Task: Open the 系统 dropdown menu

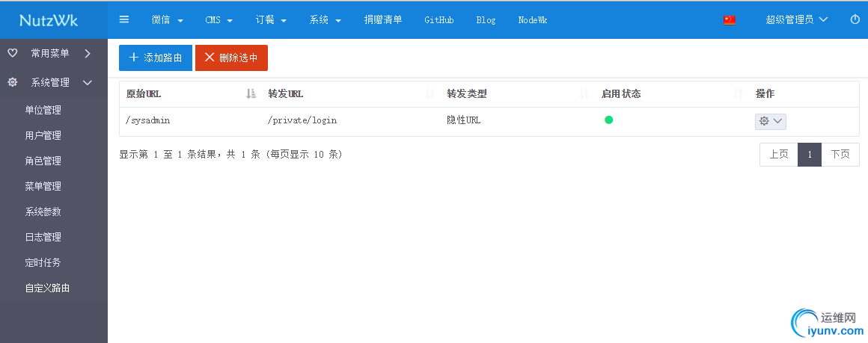Action: [x=325, y=20]
